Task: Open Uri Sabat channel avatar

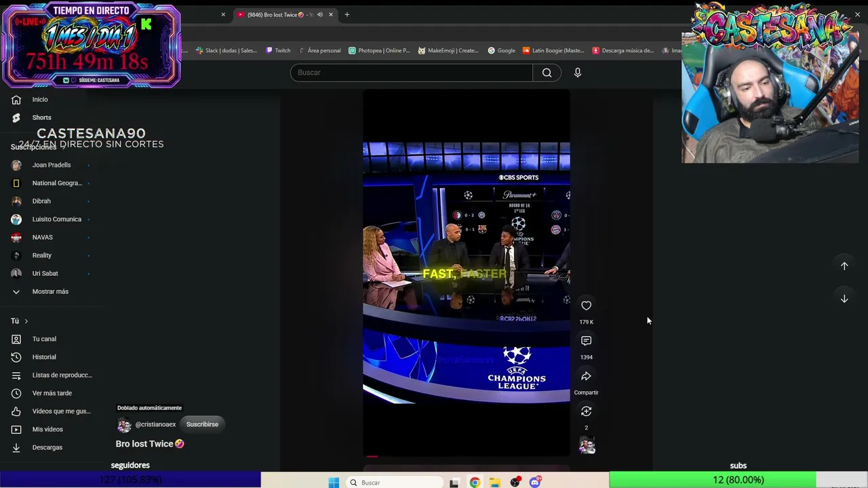Action: pyautogui.click(x=16, y=274)
